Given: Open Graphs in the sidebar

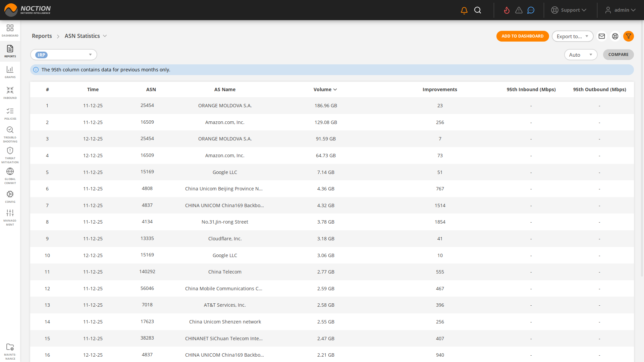Looking at the screenshot, I should pos(10,72).
